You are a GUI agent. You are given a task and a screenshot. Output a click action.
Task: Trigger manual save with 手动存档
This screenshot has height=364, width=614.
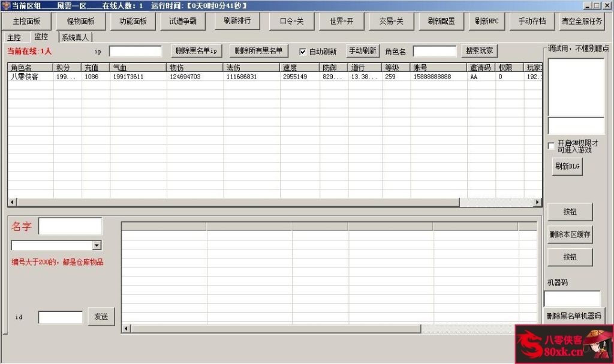532,21
